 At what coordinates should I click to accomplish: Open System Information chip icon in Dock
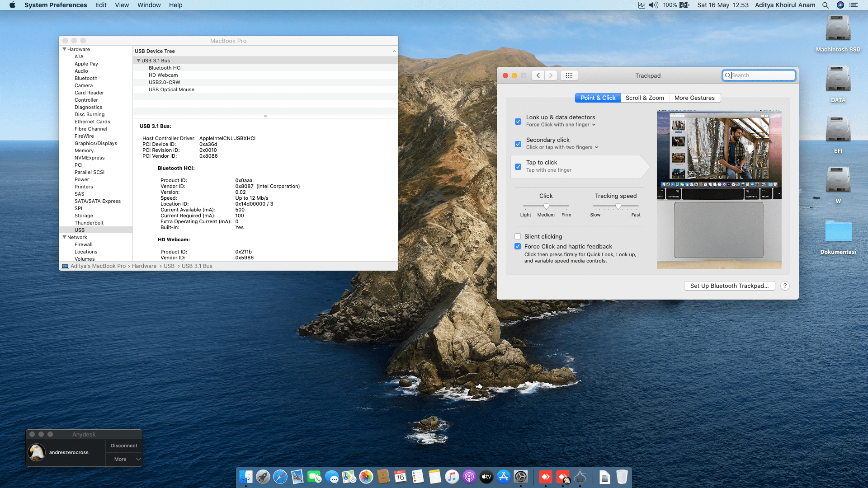click(x=580, y=477)
